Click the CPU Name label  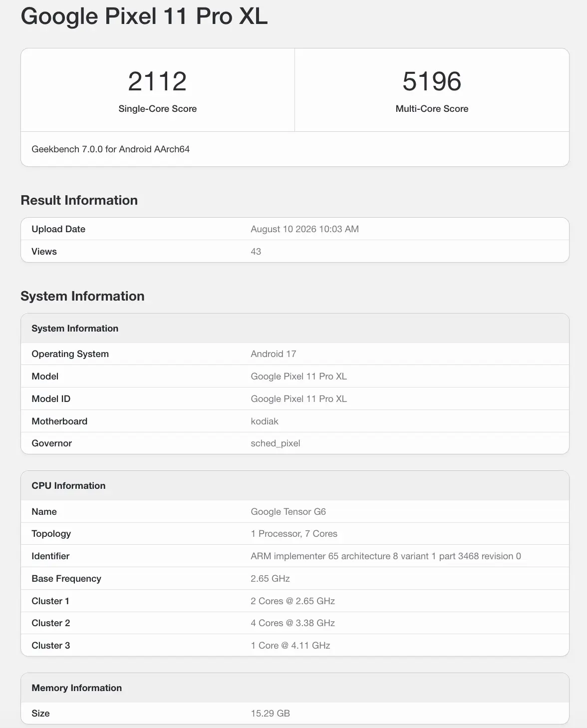click(x=44, y=512)
